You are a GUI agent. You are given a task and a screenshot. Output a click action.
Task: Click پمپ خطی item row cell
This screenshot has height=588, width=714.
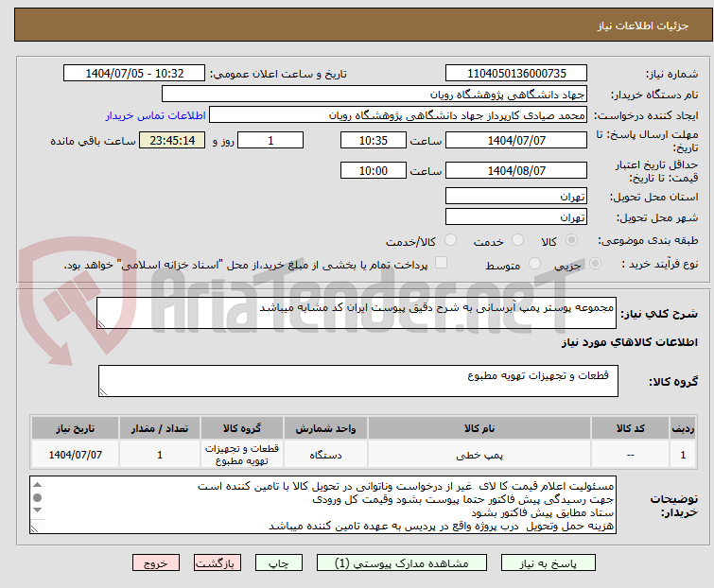tap(479, 455)
